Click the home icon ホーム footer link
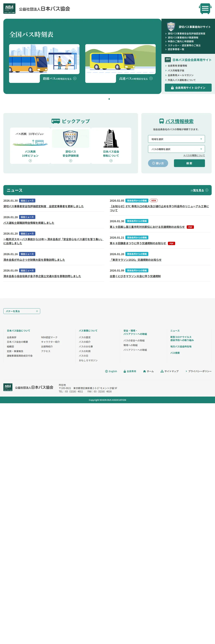 click(x=148, y=371)
